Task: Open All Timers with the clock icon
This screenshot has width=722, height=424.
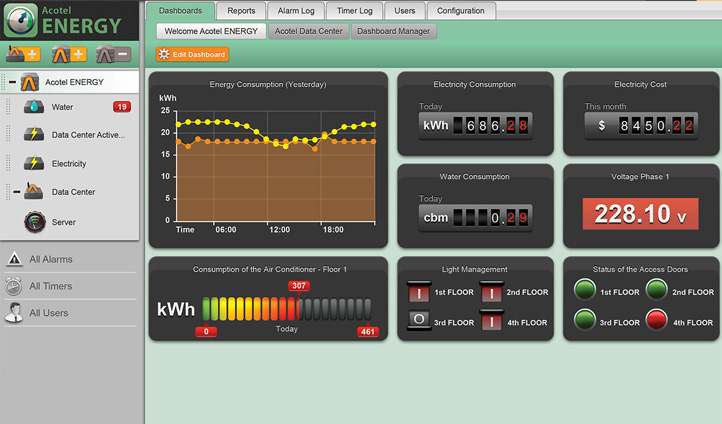Action: coord(50,286)
